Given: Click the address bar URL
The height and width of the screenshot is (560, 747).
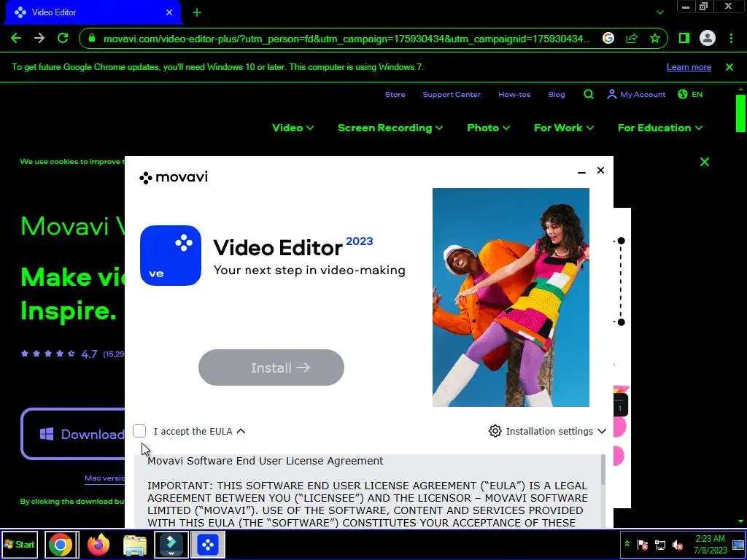Looking at the screenshot, I should point(347,39).
